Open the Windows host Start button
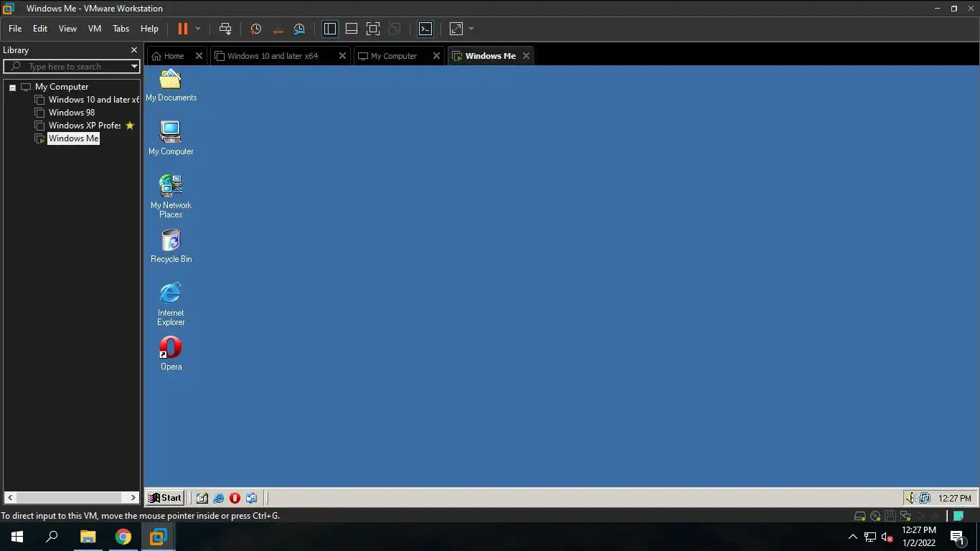The height and width of the screenshot is (551, 980). [x=17, y=537]
